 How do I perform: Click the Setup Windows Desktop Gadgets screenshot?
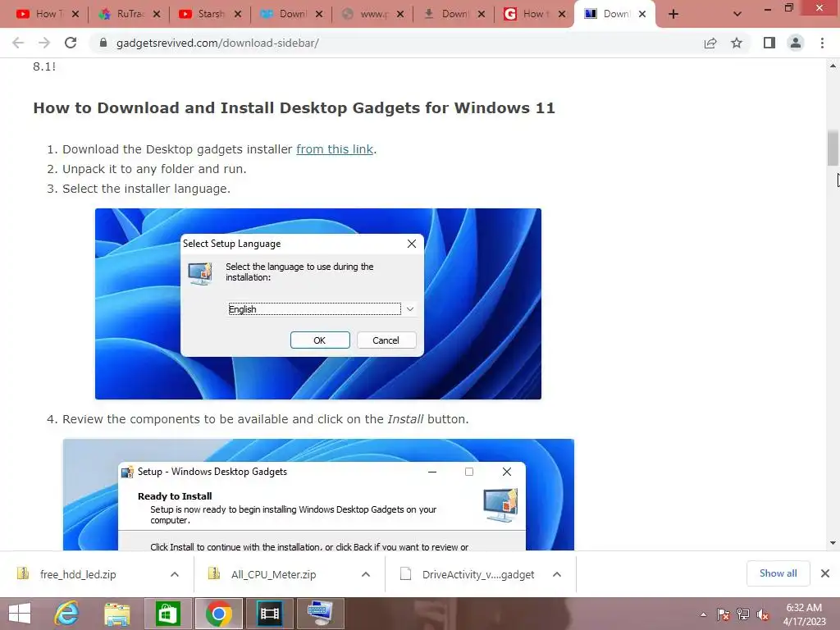[318, 495]
